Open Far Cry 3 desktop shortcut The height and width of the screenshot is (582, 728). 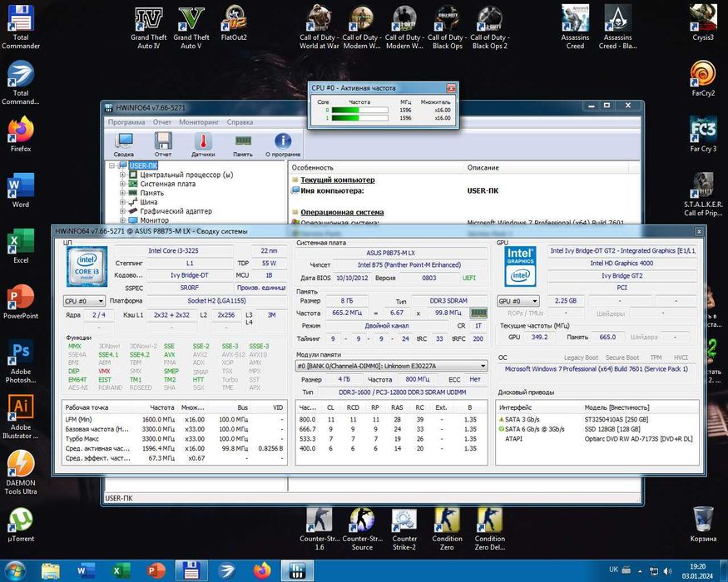click(x=703, y=135)
